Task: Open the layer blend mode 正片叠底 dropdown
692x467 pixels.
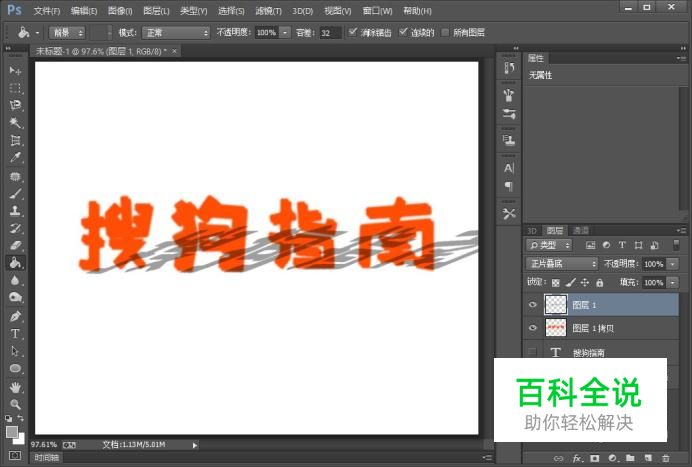Action: [562, 264]
